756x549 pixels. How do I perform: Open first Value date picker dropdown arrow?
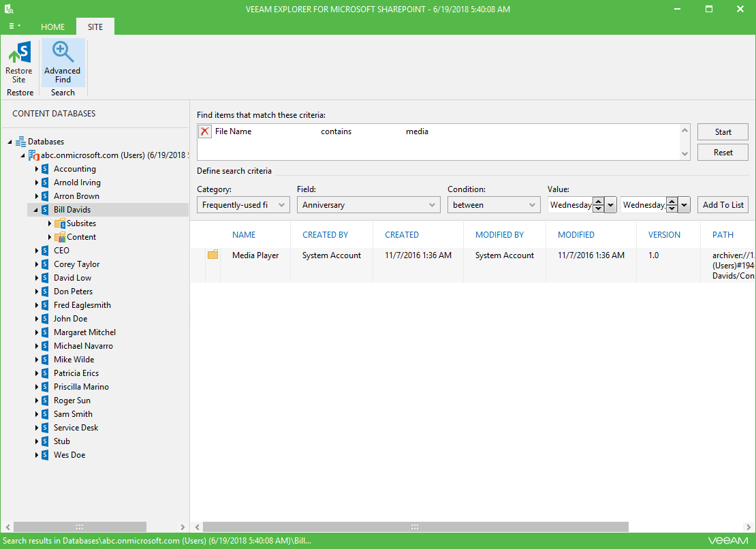coord(610,205)
